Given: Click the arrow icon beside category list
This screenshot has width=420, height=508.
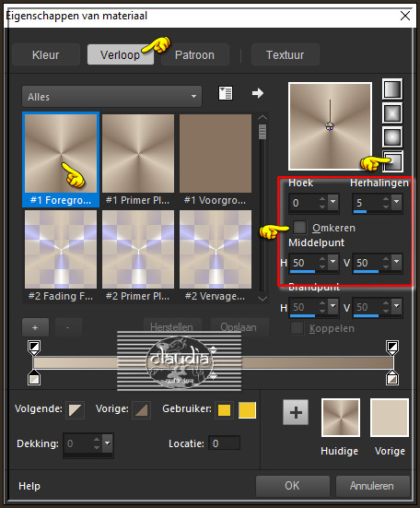Looking at the screenshot, I should point(258,93).
